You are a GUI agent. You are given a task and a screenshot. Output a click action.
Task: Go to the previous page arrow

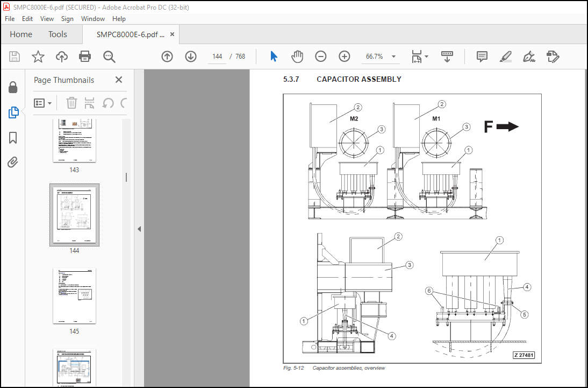(167, 57)
